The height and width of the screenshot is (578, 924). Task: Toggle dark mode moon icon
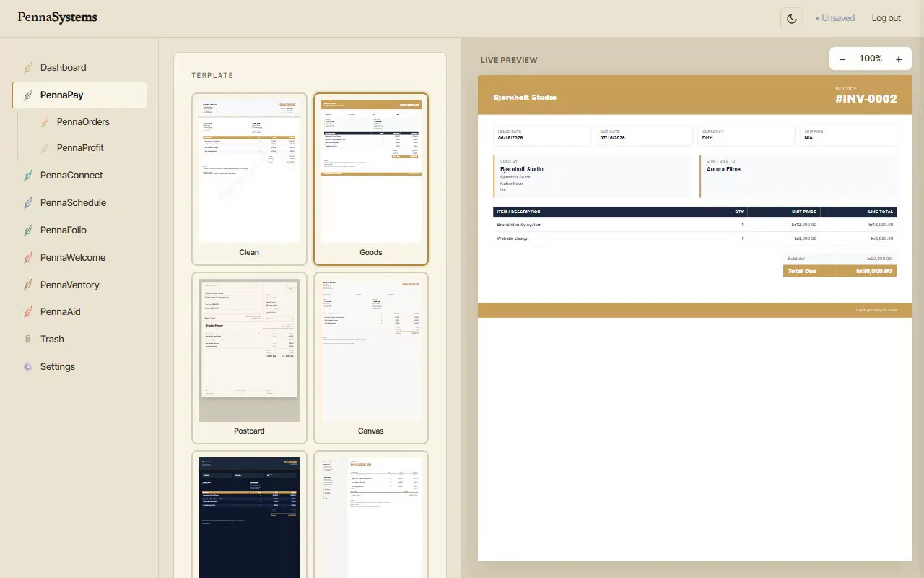coord(792,18)
